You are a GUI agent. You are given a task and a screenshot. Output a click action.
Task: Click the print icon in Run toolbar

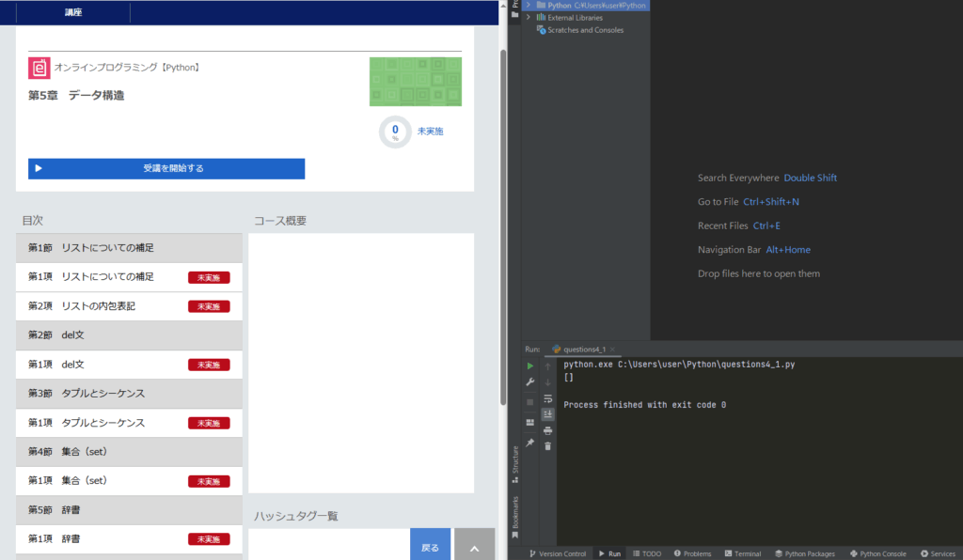[x=548, y=430]
